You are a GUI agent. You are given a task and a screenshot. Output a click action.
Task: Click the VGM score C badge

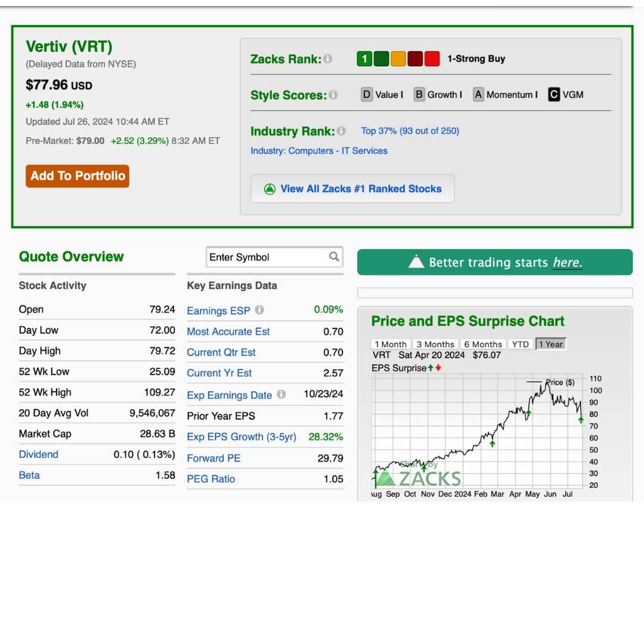(x=553, y=94)
